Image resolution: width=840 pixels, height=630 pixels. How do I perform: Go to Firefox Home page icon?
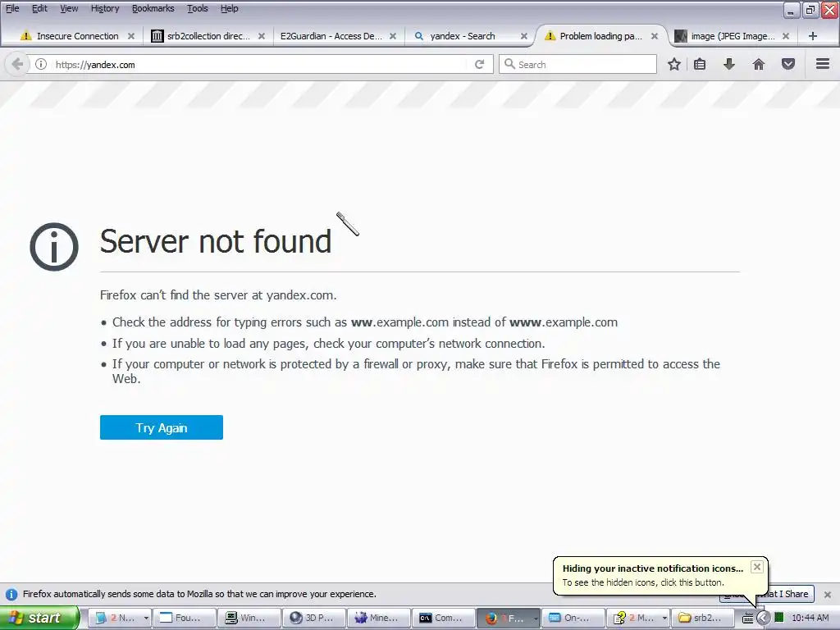click(758, 64)
